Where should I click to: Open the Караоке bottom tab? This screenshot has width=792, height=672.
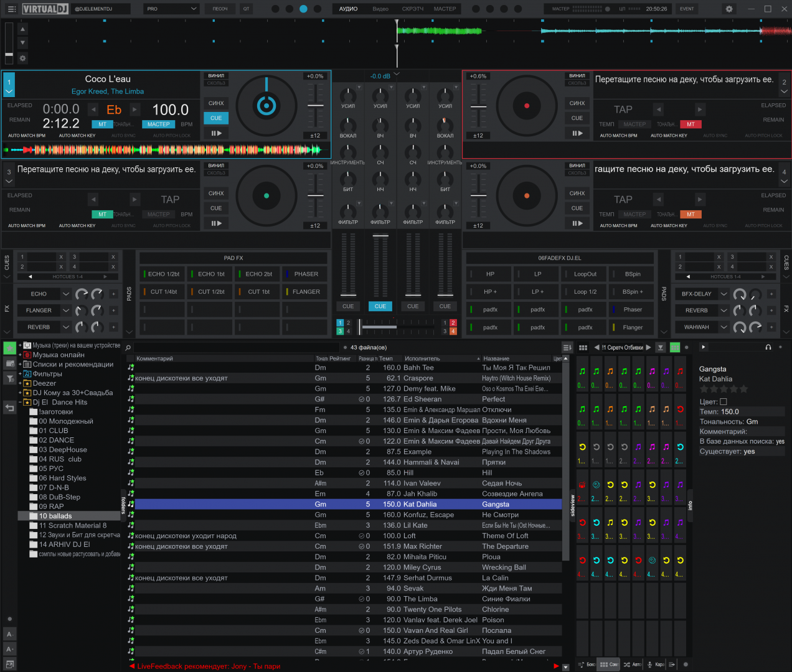click(655, 665)
